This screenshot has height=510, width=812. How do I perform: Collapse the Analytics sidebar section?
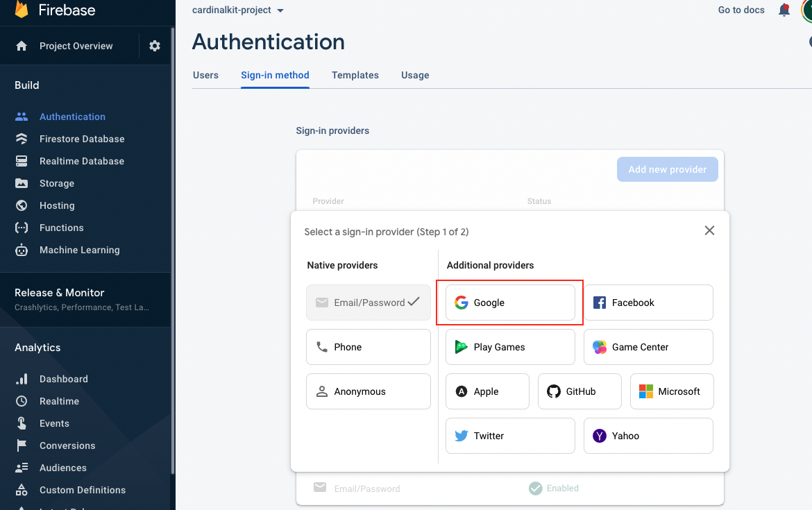[x=37, y=348]
